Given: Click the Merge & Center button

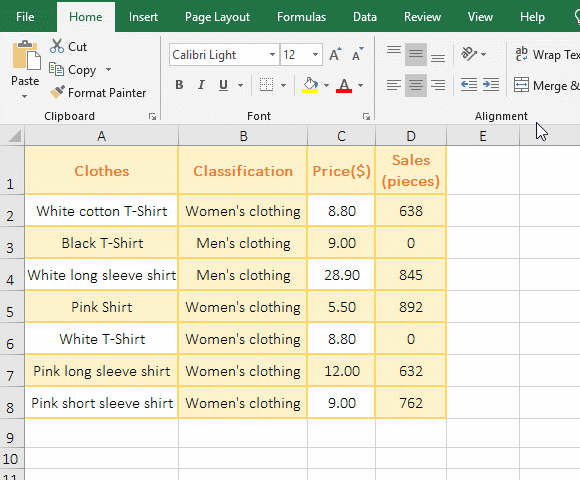Looking at the screenshot, I should click(547, 85).
